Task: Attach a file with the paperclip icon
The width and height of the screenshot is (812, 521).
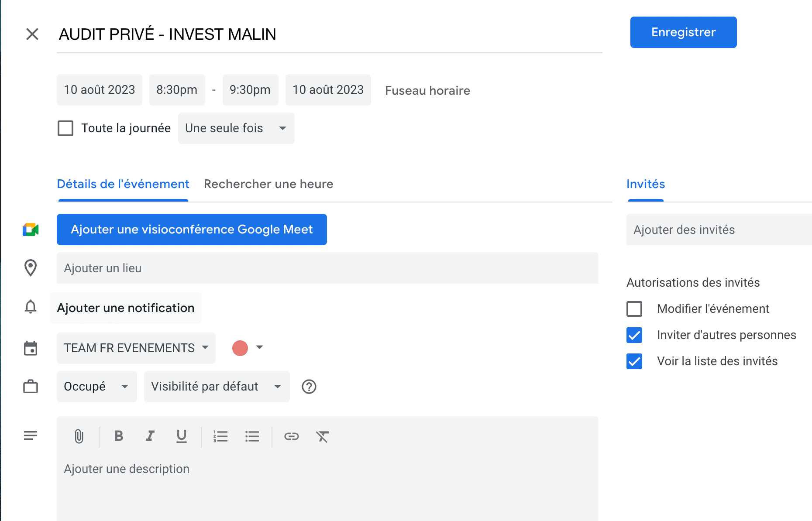Action: point(79,436)
